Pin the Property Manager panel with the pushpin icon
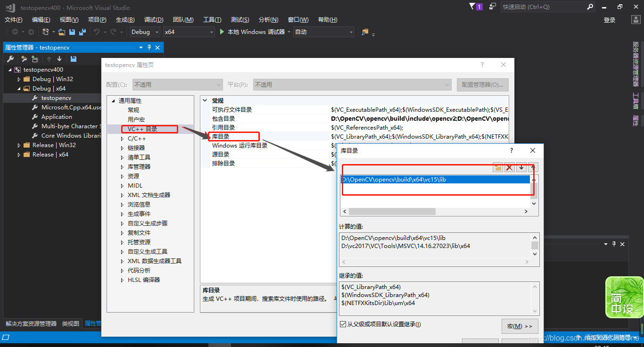The image size is (644, 347). tap(149, 48)
